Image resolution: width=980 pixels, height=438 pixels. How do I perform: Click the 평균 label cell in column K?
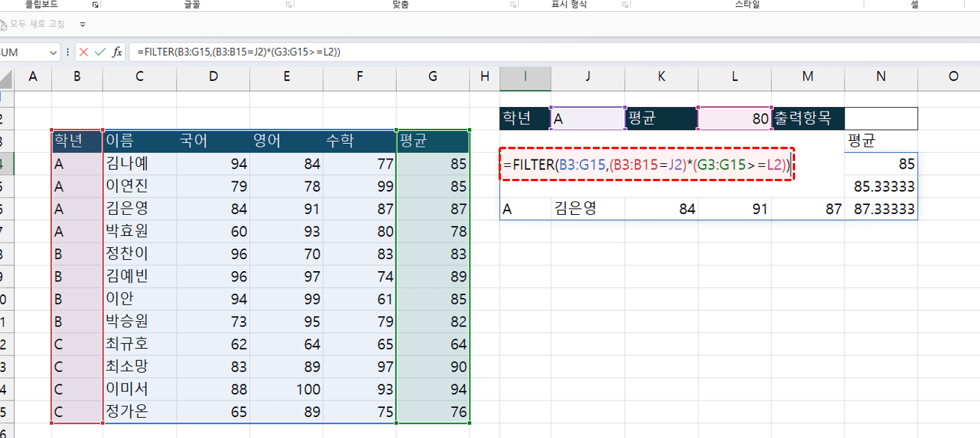(661, 118)
